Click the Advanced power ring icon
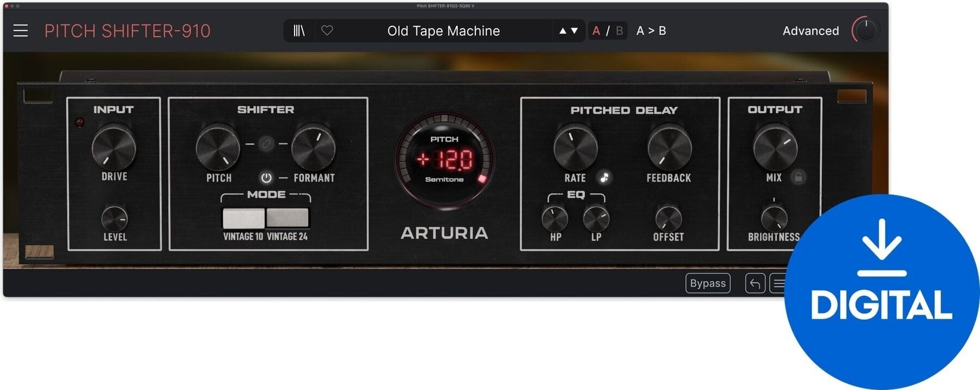The width and height of the screenshot is (980, 390). 865,31
